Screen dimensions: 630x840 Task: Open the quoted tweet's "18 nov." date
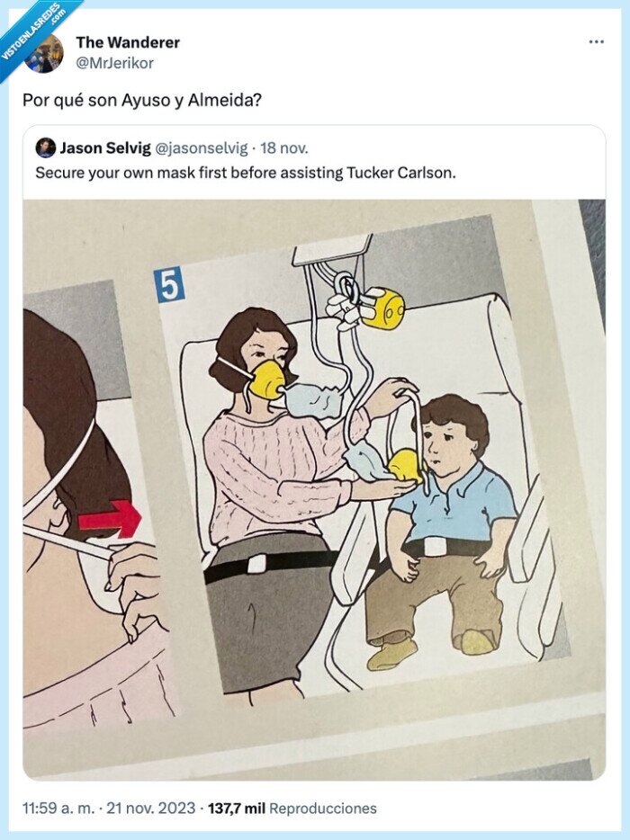point(284,147)
